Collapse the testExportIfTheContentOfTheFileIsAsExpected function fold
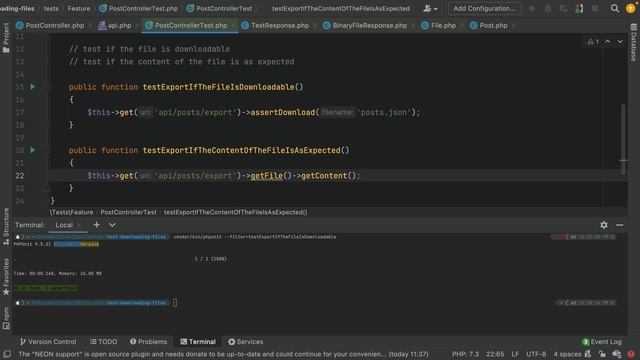 (x=46, y=150)
